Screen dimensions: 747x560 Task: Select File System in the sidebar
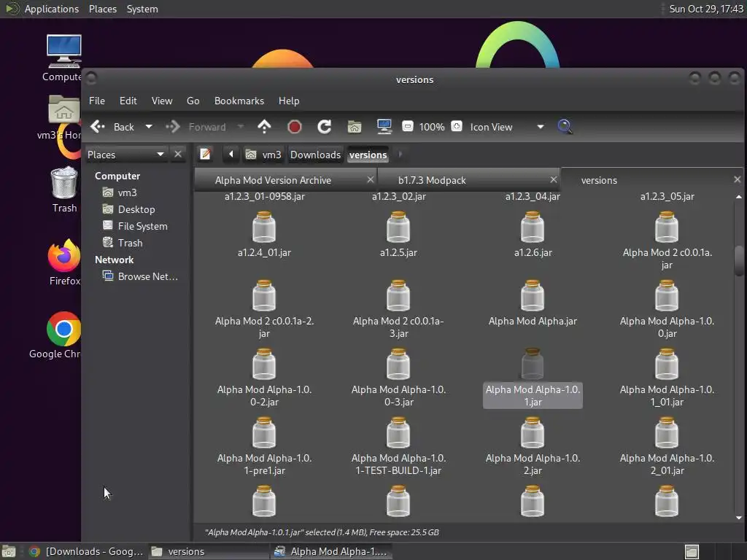[x=142, y=226]
